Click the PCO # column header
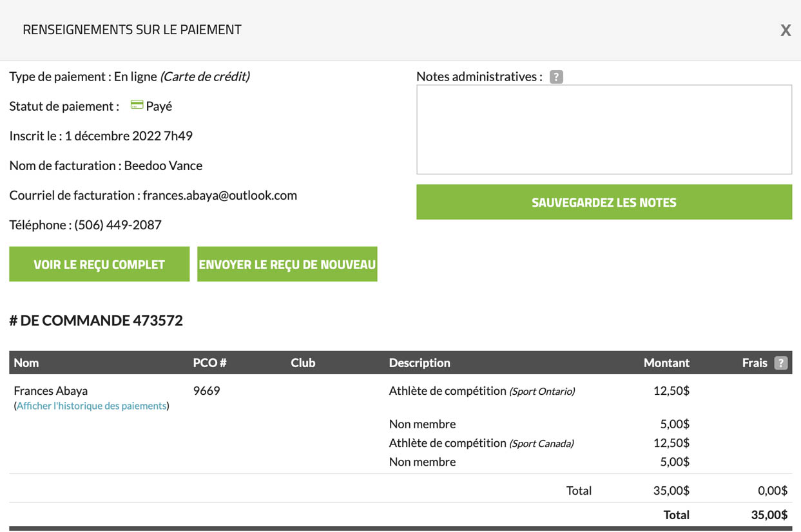 pos(209,363)
